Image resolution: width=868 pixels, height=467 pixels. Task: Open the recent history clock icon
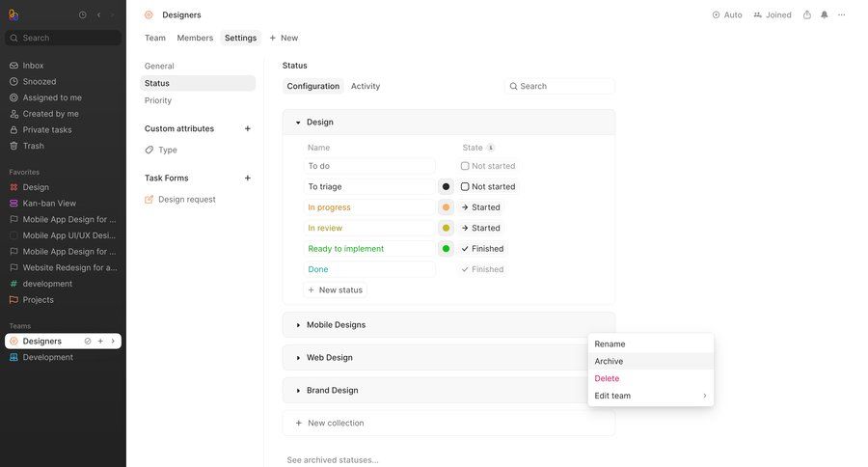tap(83, 15)
